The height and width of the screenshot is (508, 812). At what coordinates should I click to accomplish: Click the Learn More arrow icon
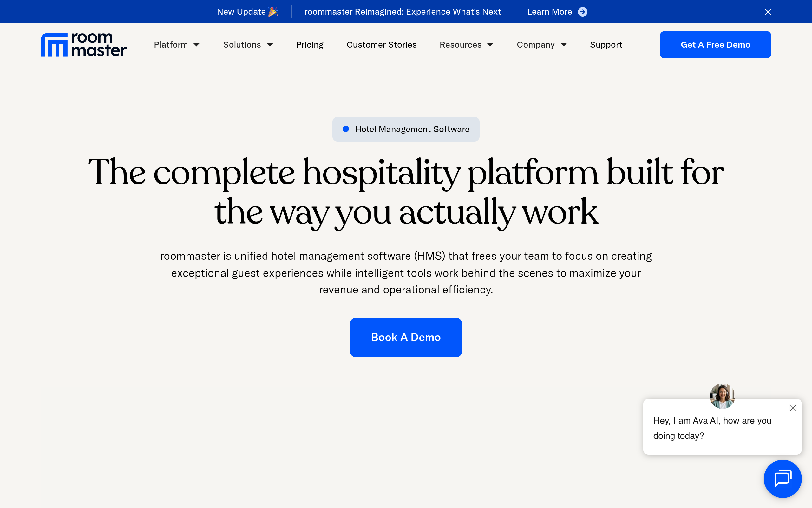582,12
